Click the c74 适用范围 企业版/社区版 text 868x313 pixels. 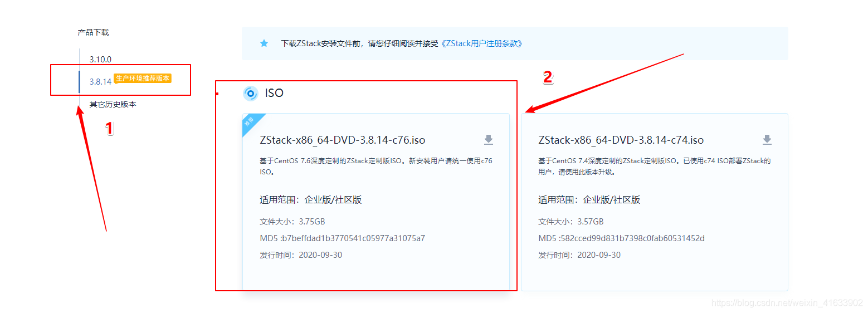click(x=589, y=200)
